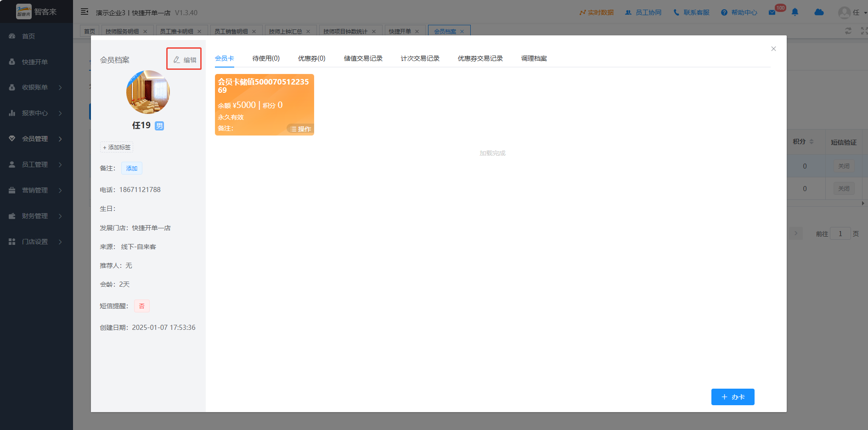
Task: Expand 会员管理 sidebar menu
Action: (36, 139)
